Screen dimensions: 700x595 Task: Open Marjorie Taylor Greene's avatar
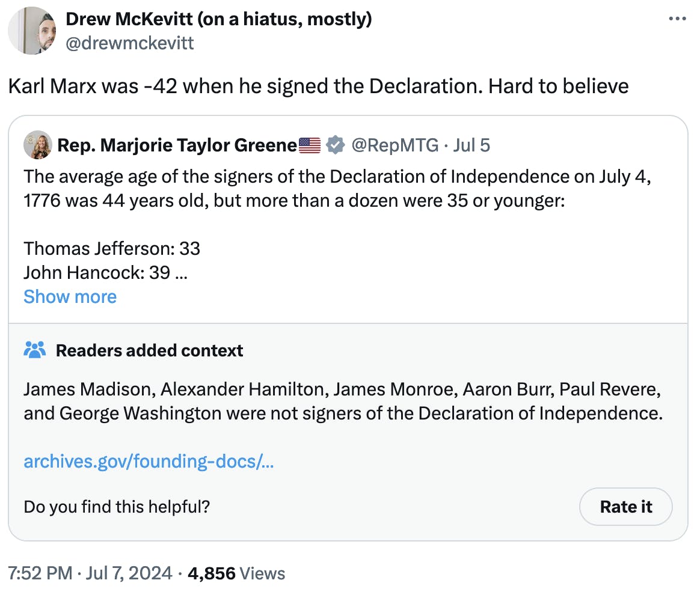38,145
